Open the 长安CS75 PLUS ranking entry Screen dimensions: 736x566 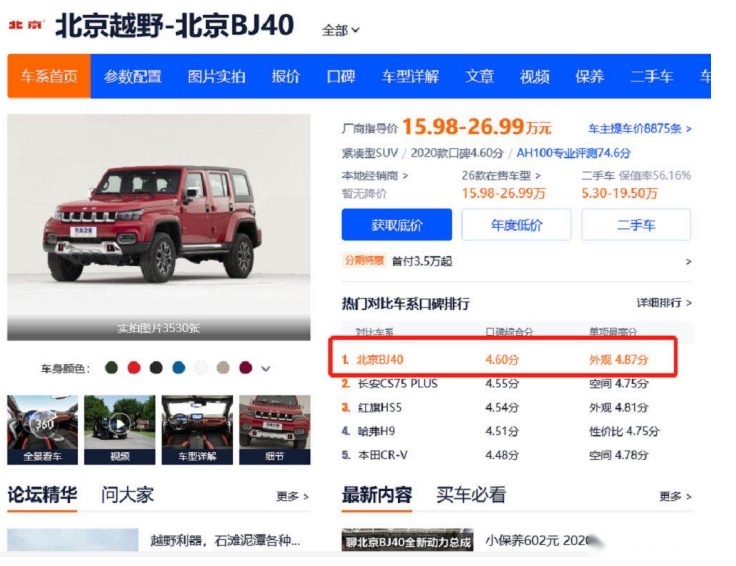click(x=397, y=383)
